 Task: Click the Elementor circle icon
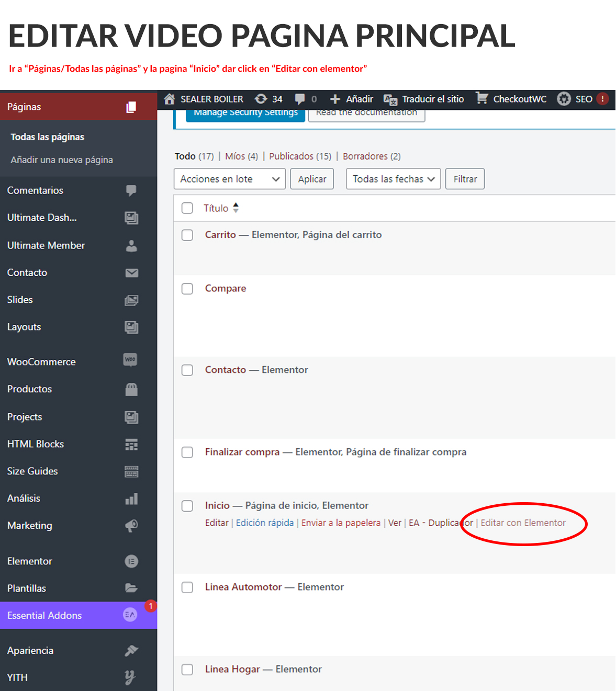131,561
